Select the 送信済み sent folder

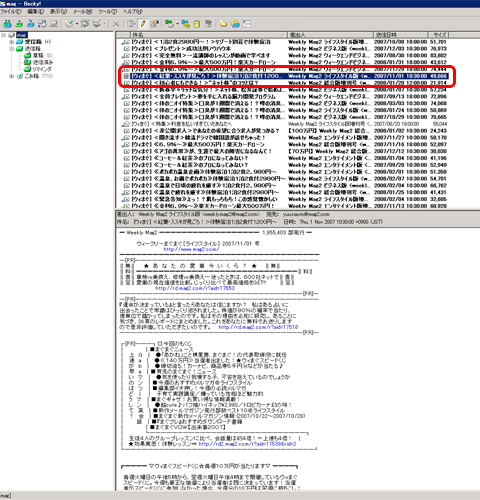point(43,62)
